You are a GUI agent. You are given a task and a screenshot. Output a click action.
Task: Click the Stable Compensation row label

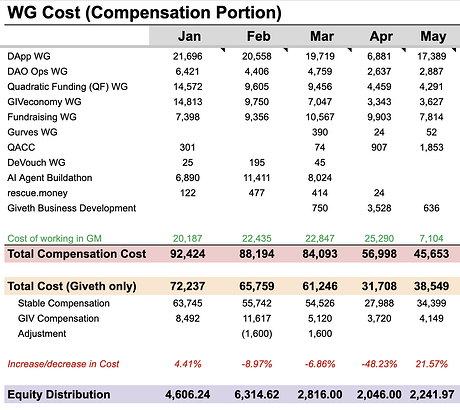[64, 303]
